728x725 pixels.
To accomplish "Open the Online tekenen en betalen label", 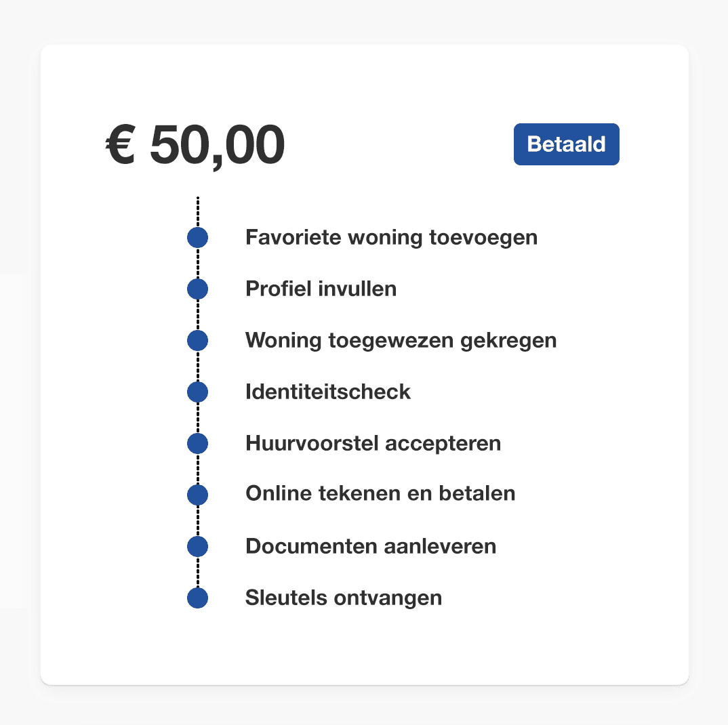I will click(380, 494).
